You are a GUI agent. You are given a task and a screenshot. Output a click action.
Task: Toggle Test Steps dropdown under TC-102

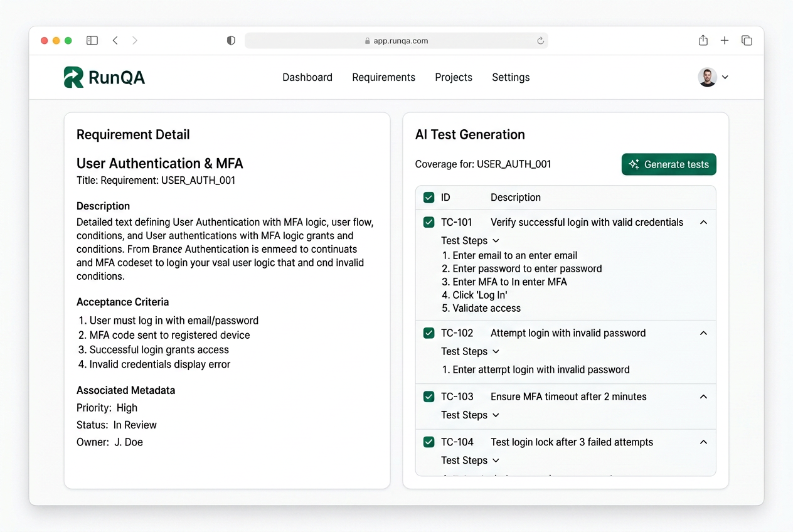tap(471, 351)
